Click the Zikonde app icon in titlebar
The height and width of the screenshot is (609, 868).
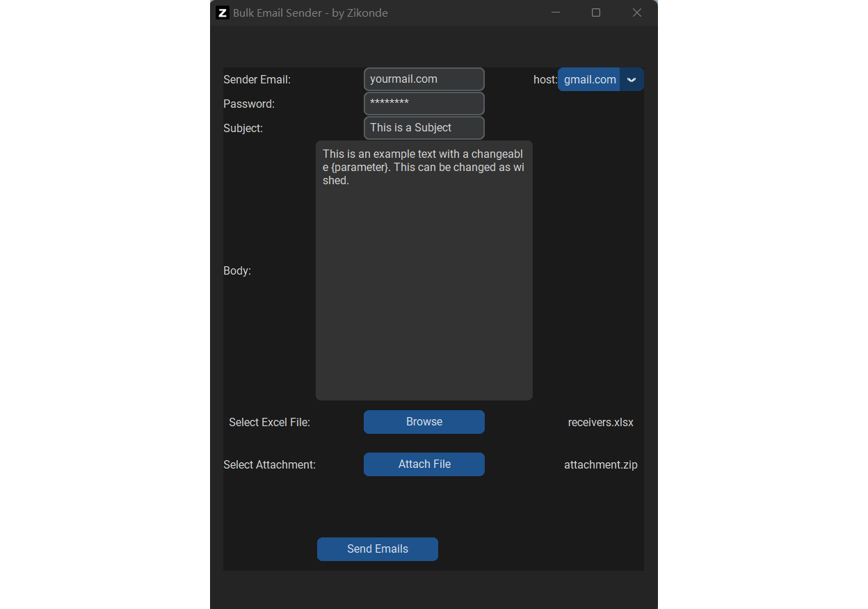(222, 12)
